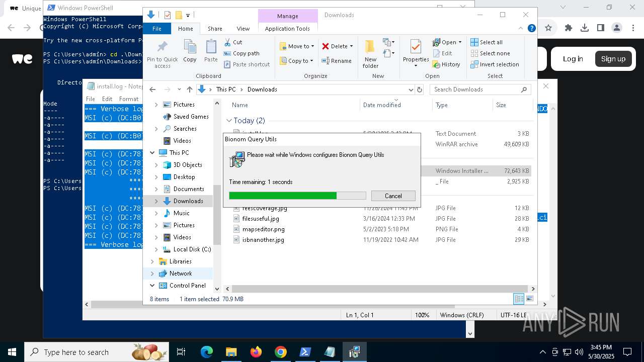Open Chrome extensions puzzle icon

[x=569, y=28]
